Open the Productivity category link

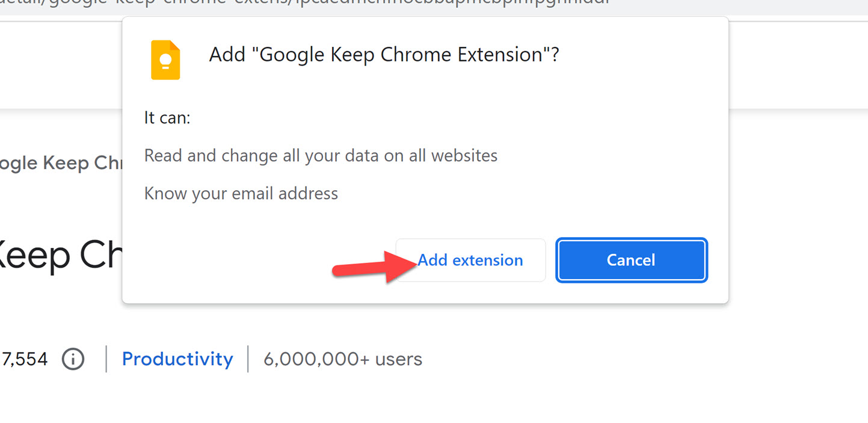point(177,359)
